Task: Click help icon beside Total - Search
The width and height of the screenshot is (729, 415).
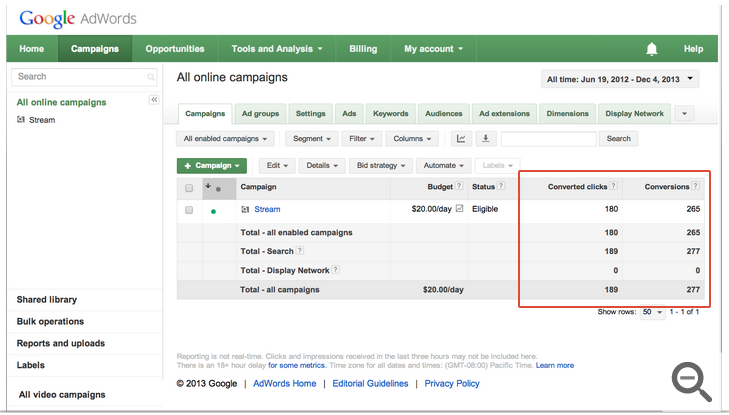Action: (300, 250)
